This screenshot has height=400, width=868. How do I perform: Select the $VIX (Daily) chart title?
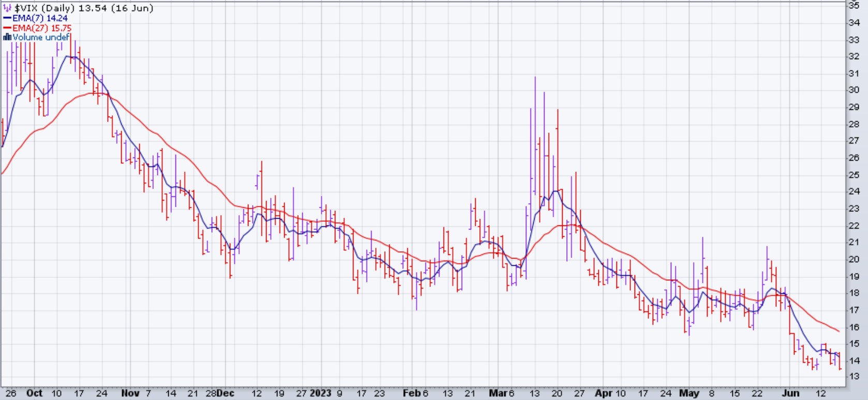(x=84, y=8)
